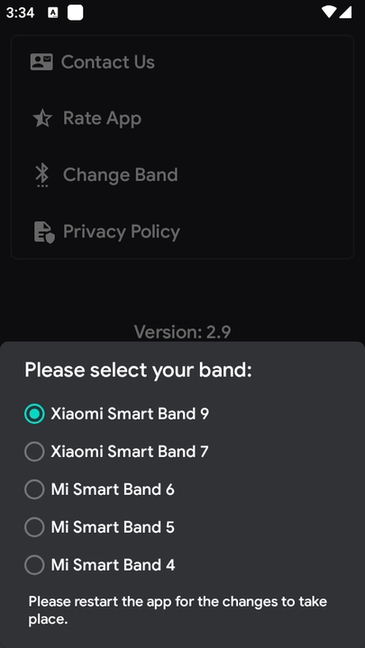This screenshot has width=365, height=648.
Task: Tap the Wi-Fi status bar icon
Action: [329, 12]
